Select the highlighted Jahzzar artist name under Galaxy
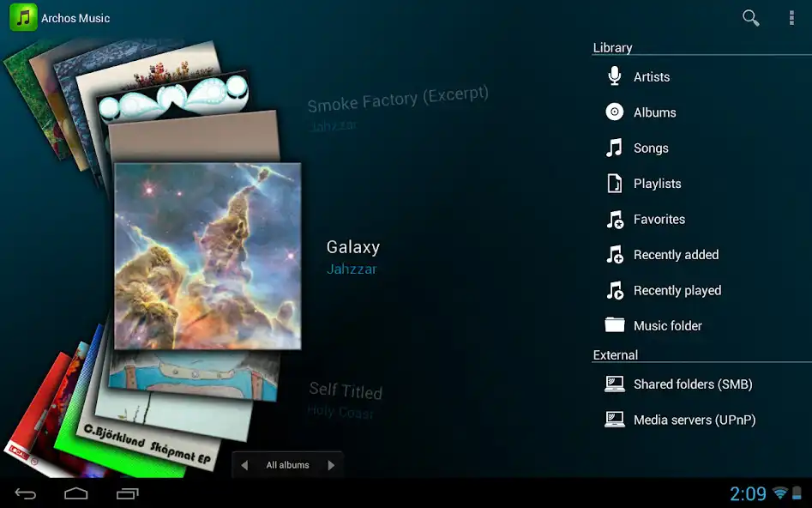This screenshot has height=508, width=812. pos(352,269)
